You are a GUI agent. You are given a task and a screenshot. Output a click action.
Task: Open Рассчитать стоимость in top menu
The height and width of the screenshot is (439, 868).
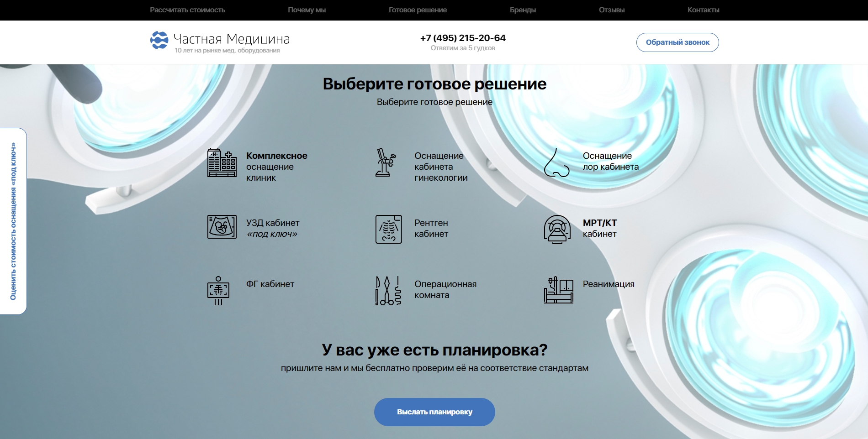click(187, 10)
